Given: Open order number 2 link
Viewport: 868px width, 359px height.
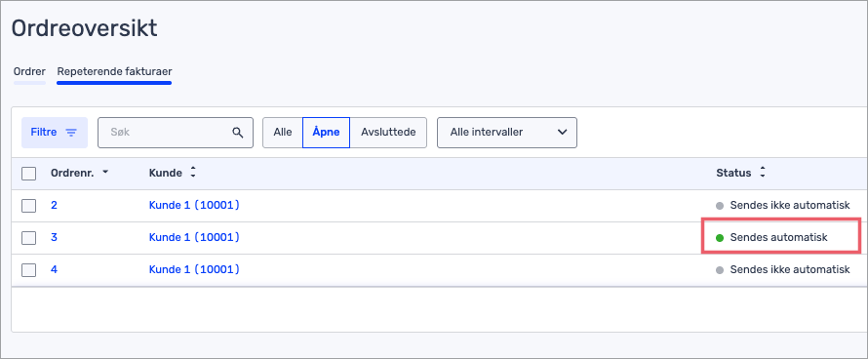Looking at the screenshot, I should 54,205.
